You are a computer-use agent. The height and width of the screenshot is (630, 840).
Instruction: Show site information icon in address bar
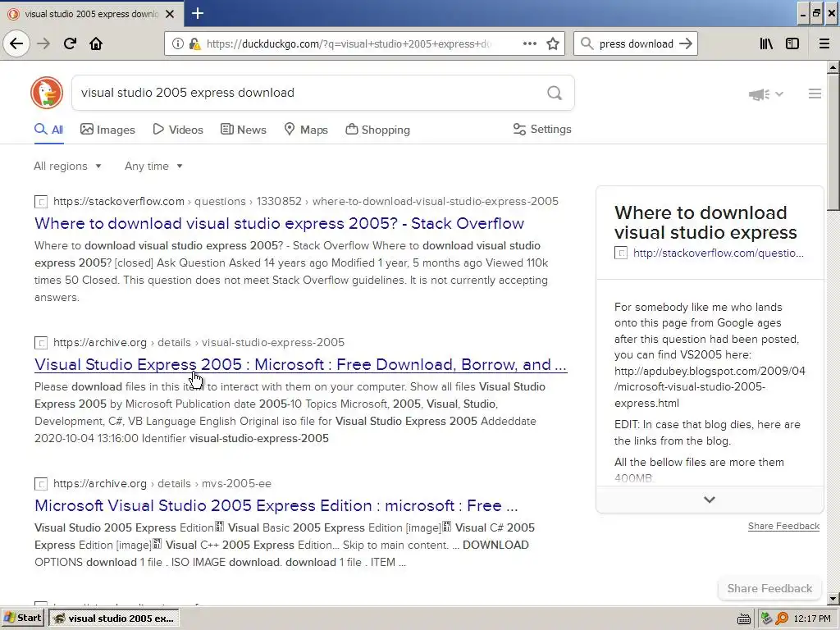tap(177, 44)
